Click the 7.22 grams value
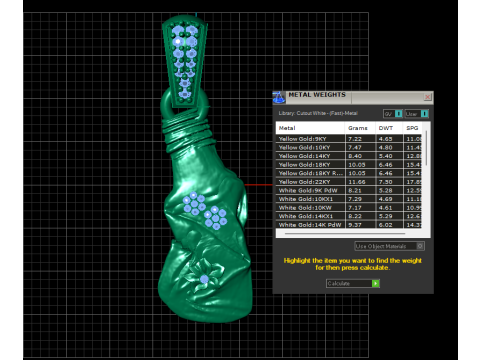480x360 pixels. [x=355, y=139]
